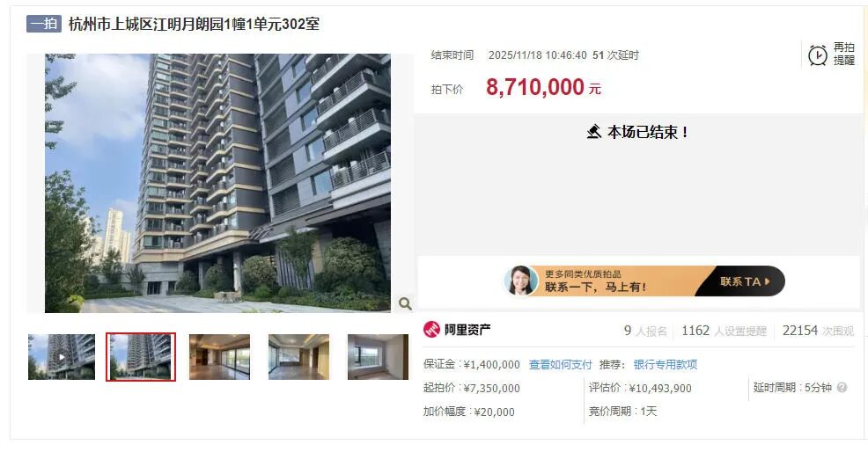This screenshot has height=452, width=868.
Task: Select the highlighted building exterior thumbnail
Action: point(141,357)
